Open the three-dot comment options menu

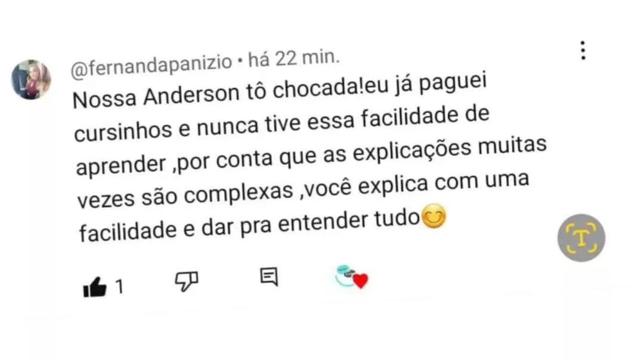tap(583, 51)
